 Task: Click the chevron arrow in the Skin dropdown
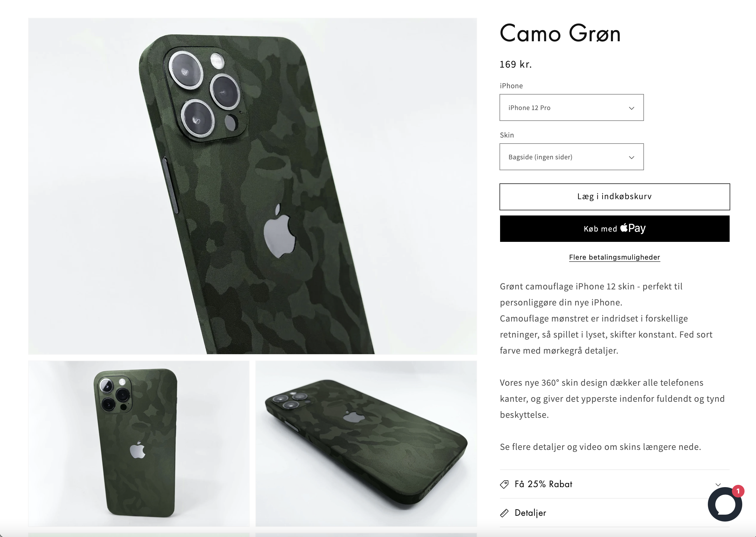tap(631, 157)
